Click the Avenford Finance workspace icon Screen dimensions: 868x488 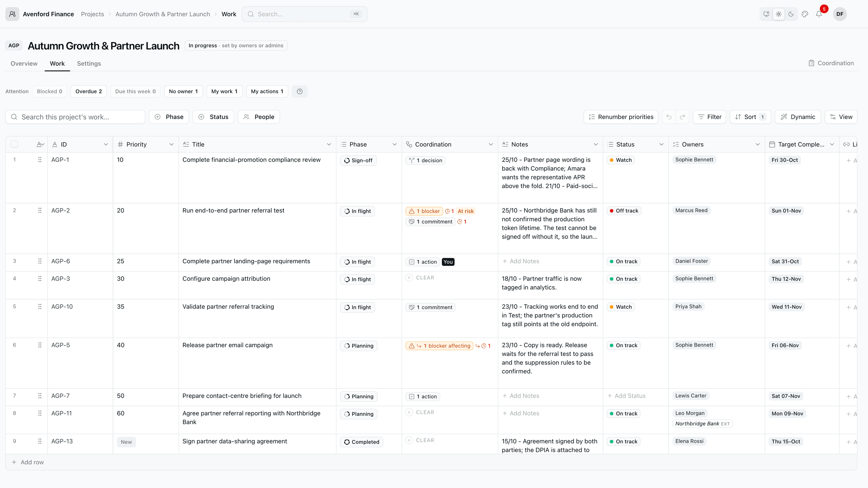click(12, 14)
